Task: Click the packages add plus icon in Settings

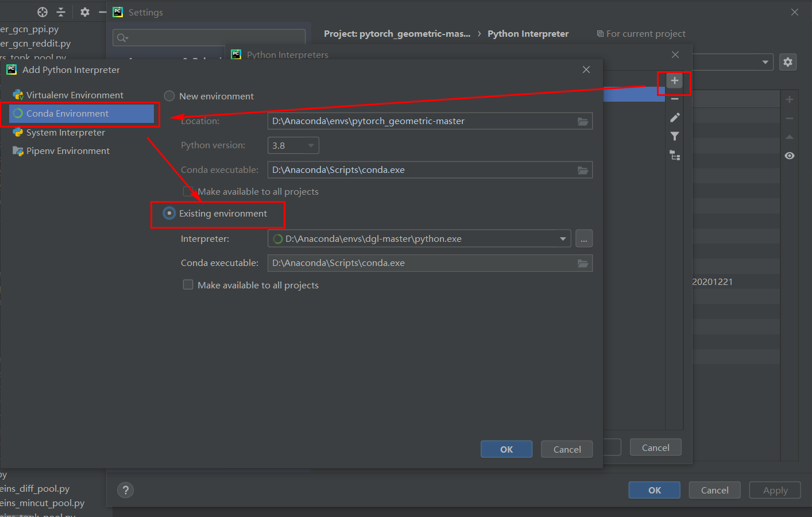Action: coord(790,99)
